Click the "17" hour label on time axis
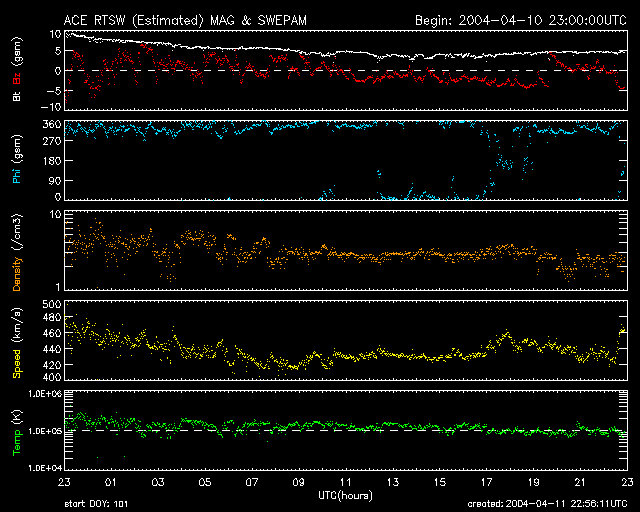Screen dimensions: 640x512 coord(487,483)
